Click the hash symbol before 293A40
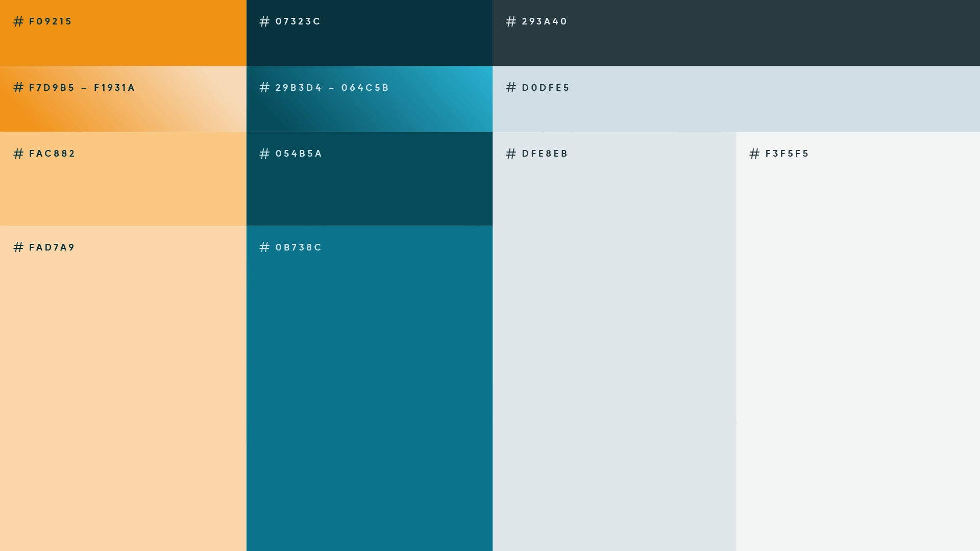Screen dimensions: 980x551 tap(511, 21)
